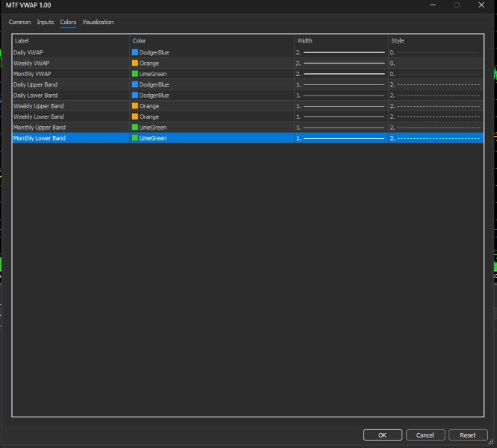Open width selector for Weekly Lower Band
This screenshot has width=497, height=448.
341,116
